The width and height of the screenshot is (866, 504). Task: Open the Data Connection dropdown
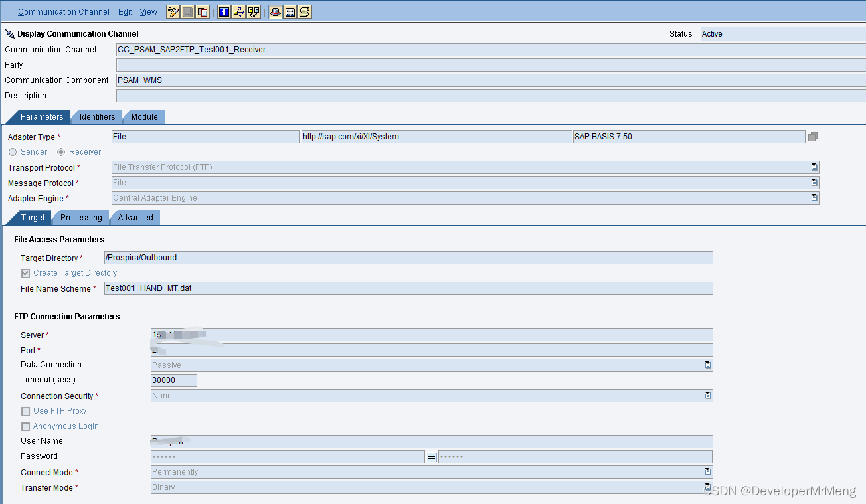point(707,365)
